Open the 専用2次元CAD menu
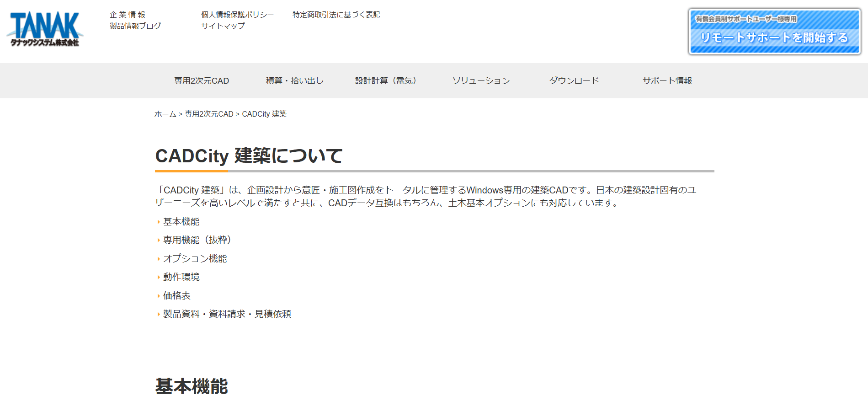Viewport: 868px width, 396px height. (x=202, y=81)
